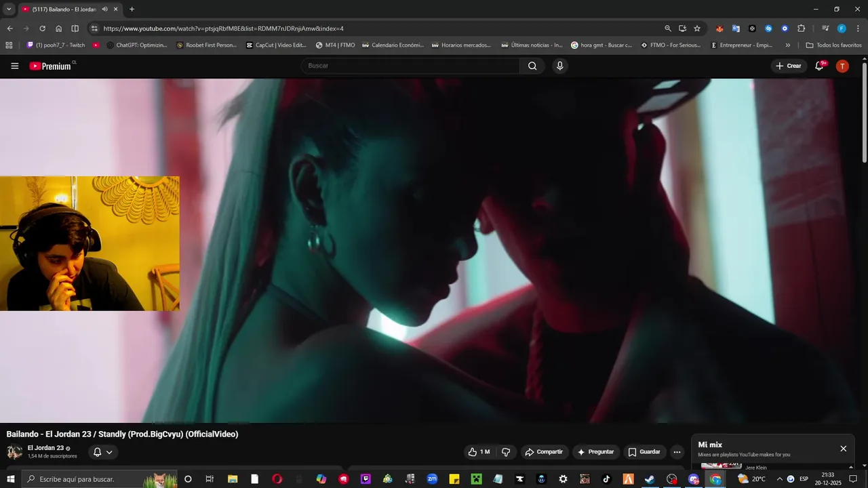
Task: Open Task View in the taskbar
Action: (x=210, y=479)
